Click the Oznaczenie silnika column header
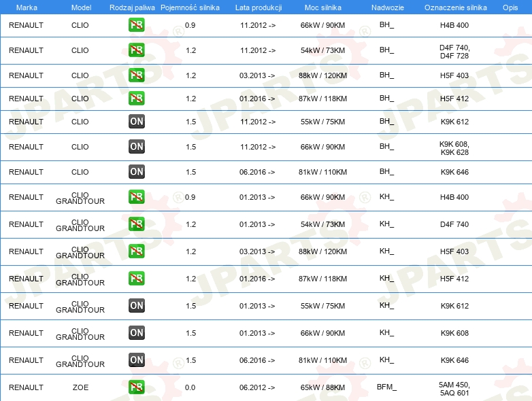The width and height of the screenshot is (532, 401). tap(455, 7)
